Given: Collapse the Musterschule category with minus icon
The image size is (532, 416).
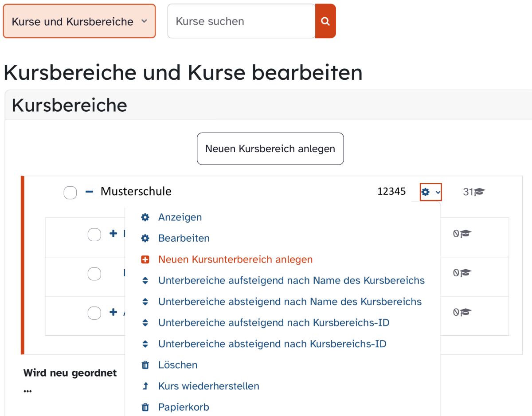Looking at the screenshot, I should coord(89,192).
